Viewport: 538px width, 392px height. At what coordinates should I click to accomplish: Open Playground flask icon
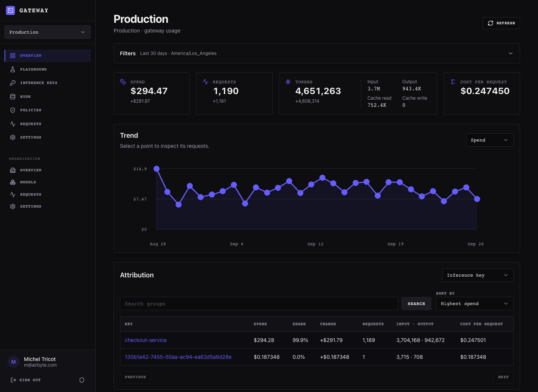pos(13,69)
